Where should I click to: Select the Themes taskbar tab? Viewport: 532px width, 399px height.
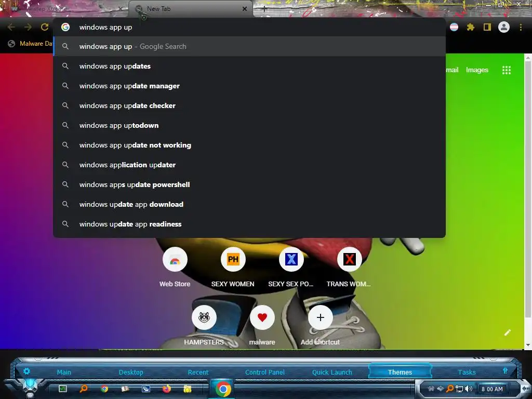point(400,372)
